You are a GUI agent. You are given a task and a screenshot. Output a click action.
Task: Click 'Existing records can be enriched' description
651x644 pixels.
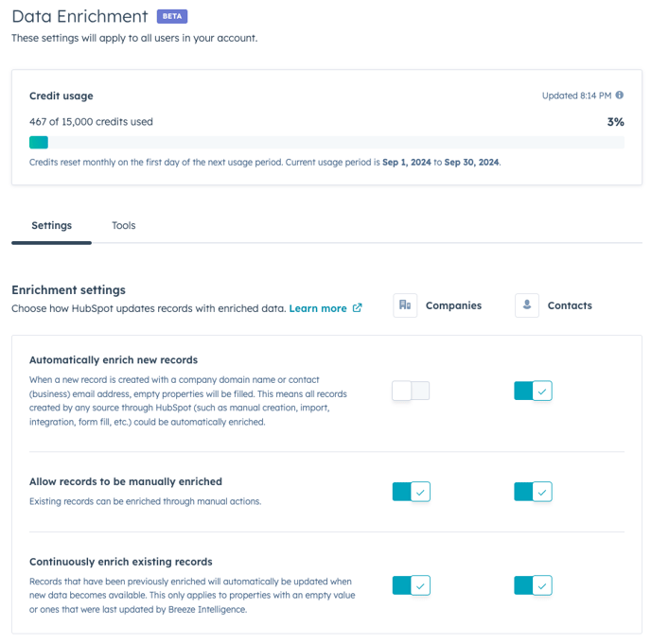pyautogui.click(x=145, y=501)
